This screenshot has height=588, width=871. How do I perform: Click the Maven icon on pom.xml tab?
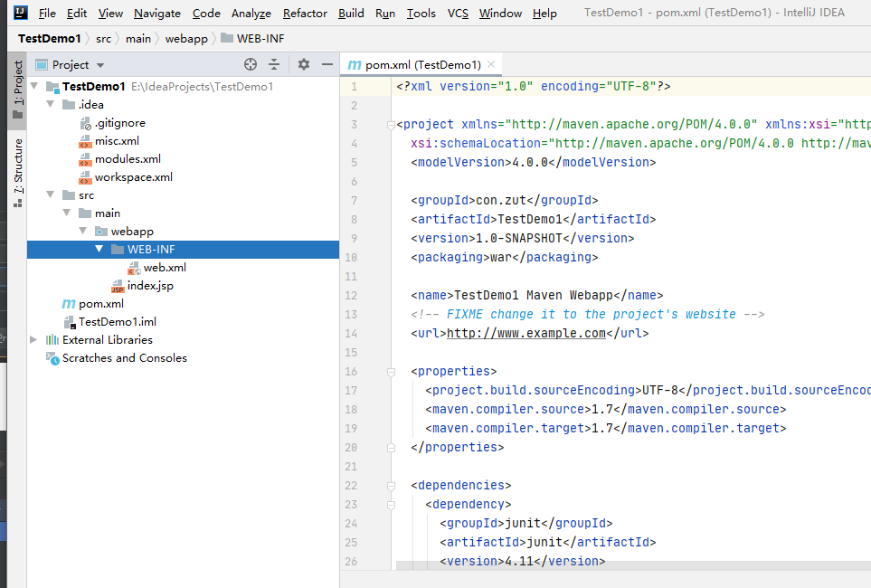355,65
